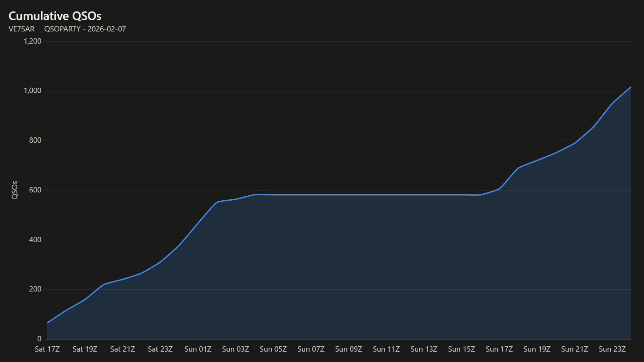Click the 'Sun 19Z' x-axis label
The height and width of the screenshot is (362, 644).
point(537,349)
